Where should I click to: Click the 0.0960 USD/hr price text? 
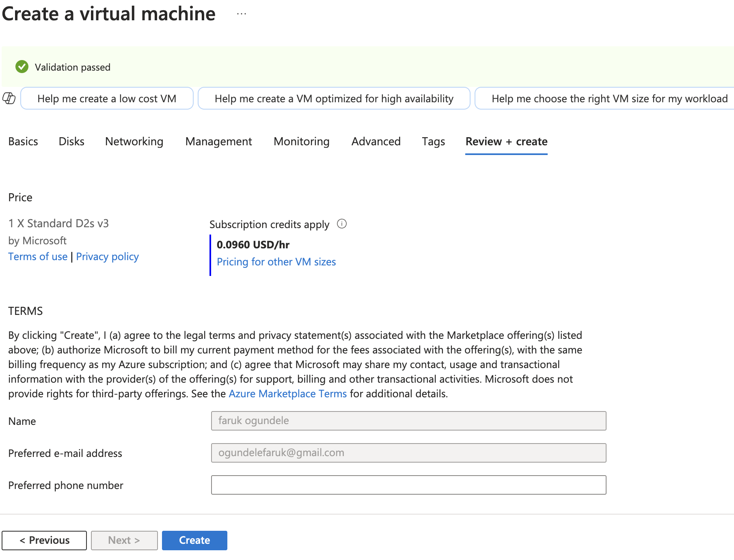pos(253,245)
